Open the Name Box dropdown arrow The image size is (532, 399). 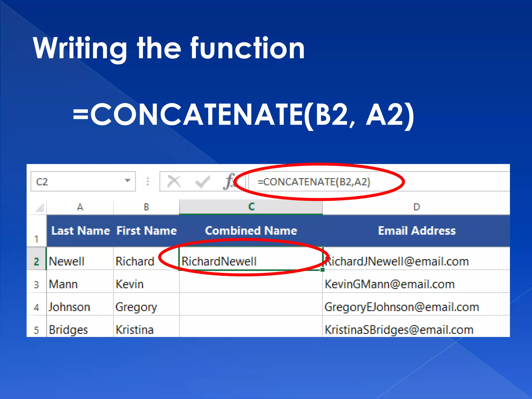coord(127,181)
